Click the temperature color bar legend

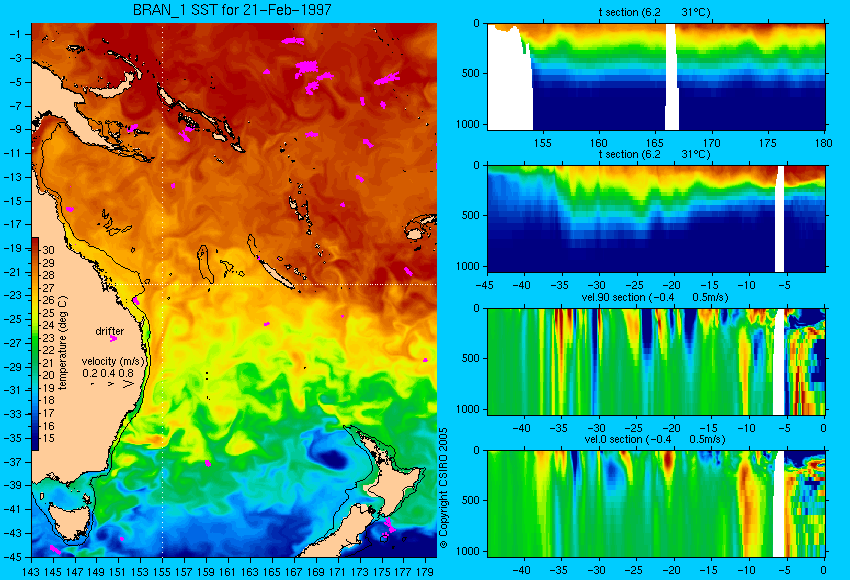35,344
